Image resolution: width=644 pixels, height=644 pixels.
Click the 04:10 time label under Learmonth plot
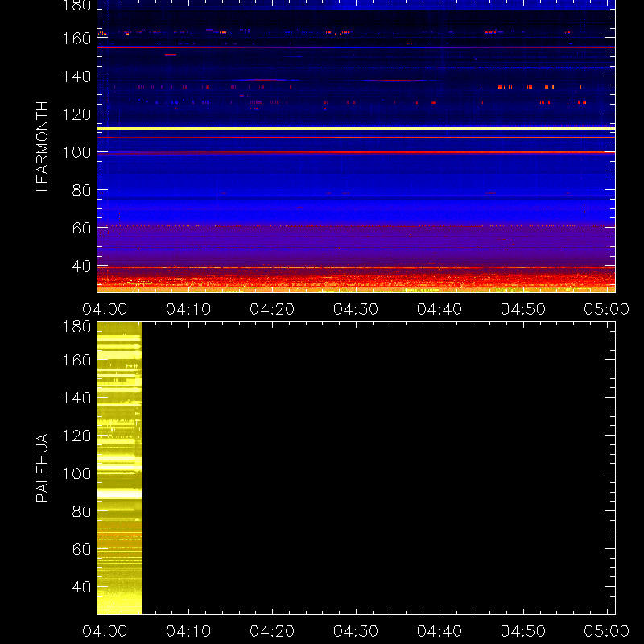188,309
